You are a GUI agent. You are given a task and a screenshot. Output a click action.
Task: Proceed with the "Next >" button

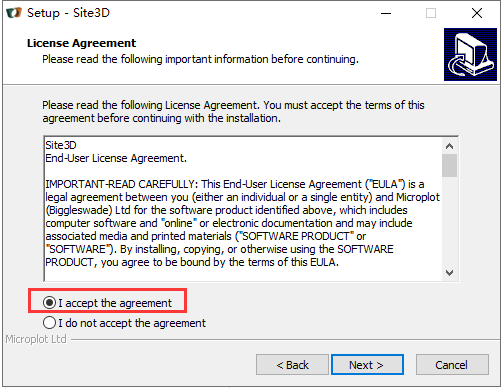point(367,365)
